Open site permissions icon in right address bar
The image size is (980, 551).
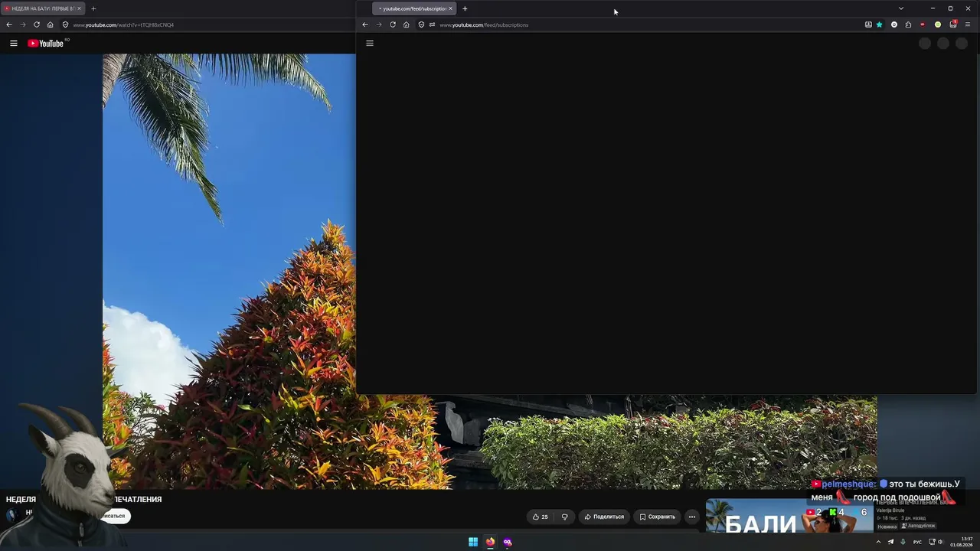point(432,24)
